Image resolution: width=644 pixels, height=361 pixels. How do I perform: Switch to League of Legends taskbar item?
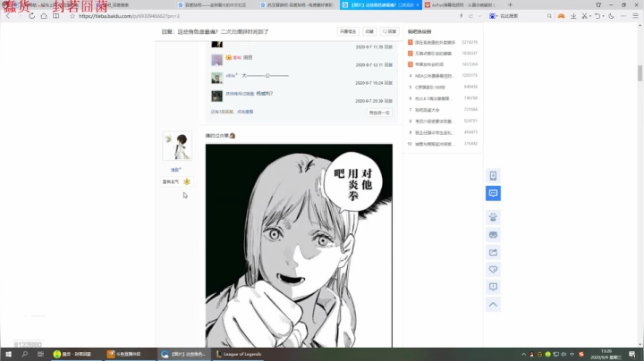tap(239, 354)
